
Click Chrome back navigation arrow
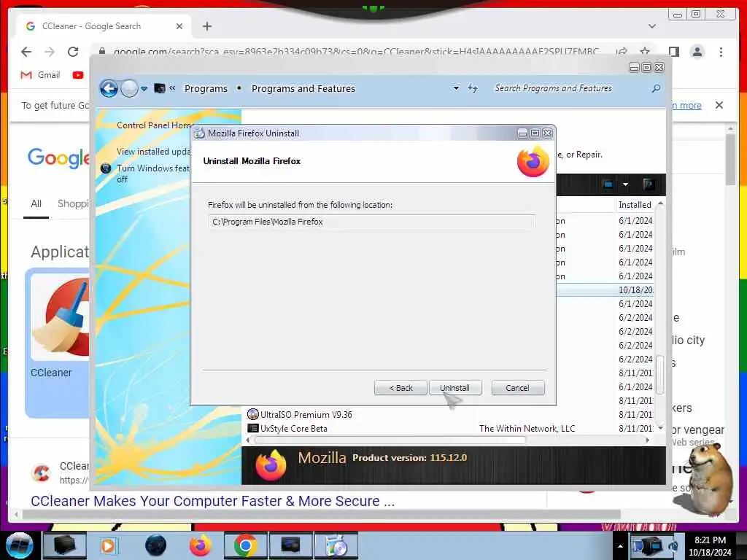point(26,52)
